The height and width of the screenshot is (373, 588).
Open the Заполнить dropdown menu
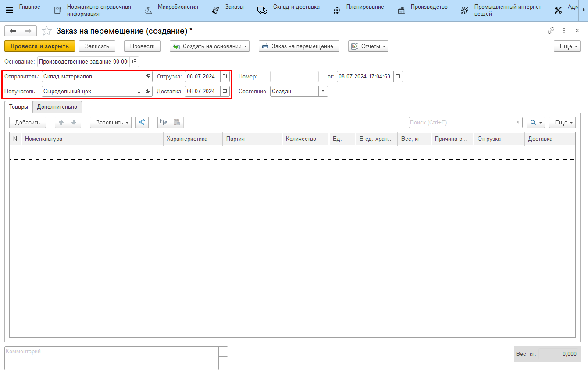[110, 123]
